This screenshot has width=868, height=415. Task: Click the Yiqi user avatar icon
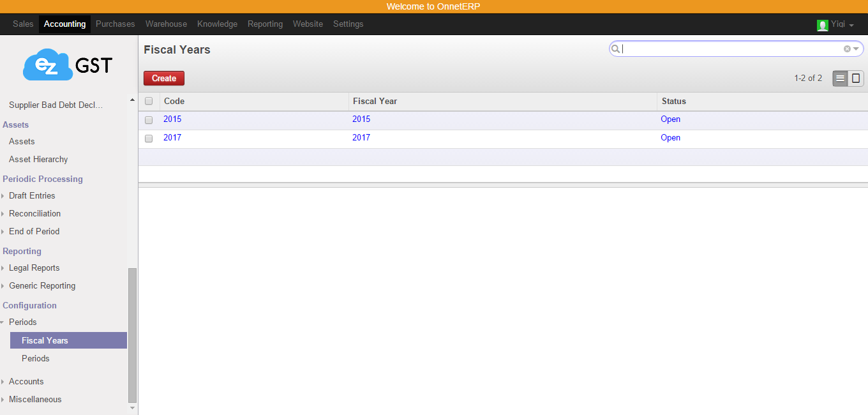[x=822, y=24]
